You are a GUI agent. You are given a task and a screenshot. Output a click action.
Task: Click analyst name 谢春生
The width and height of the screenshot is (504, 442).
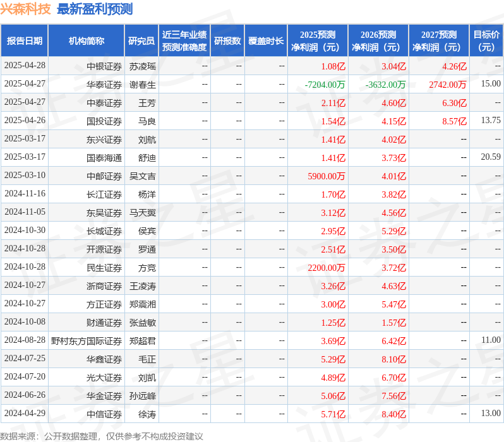142,85
